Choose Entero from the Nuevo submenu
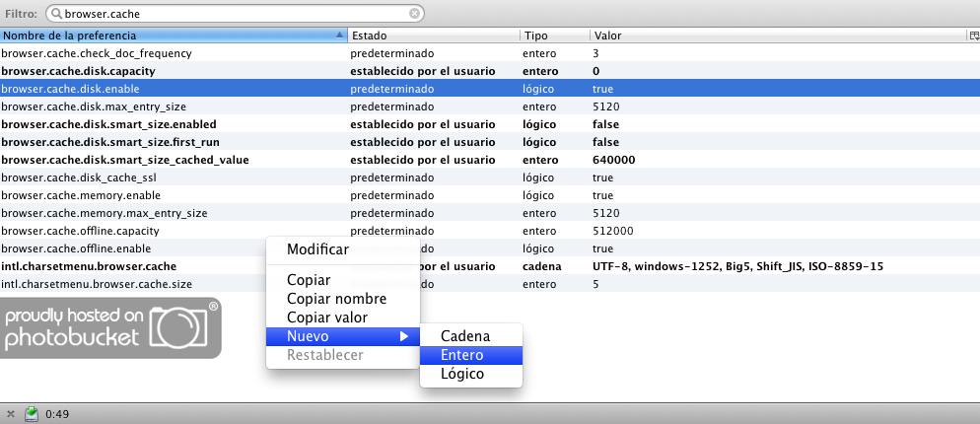This screenshot has height=424, width=980. [462, 355]
